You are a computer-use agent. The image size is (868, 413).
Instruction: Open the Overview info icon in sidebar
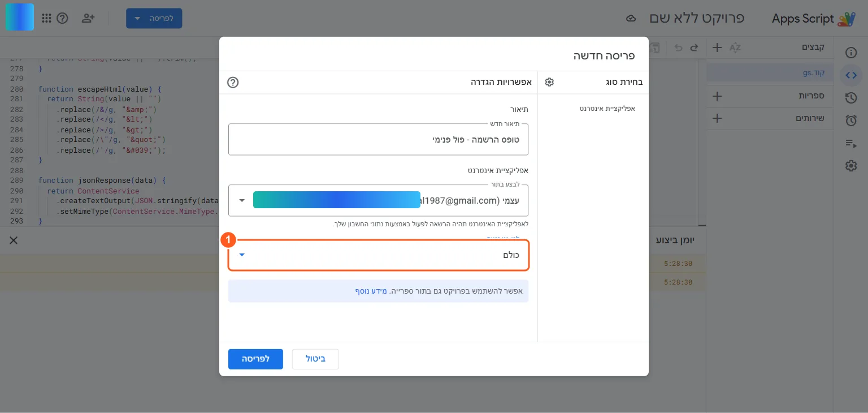point(851,53)
